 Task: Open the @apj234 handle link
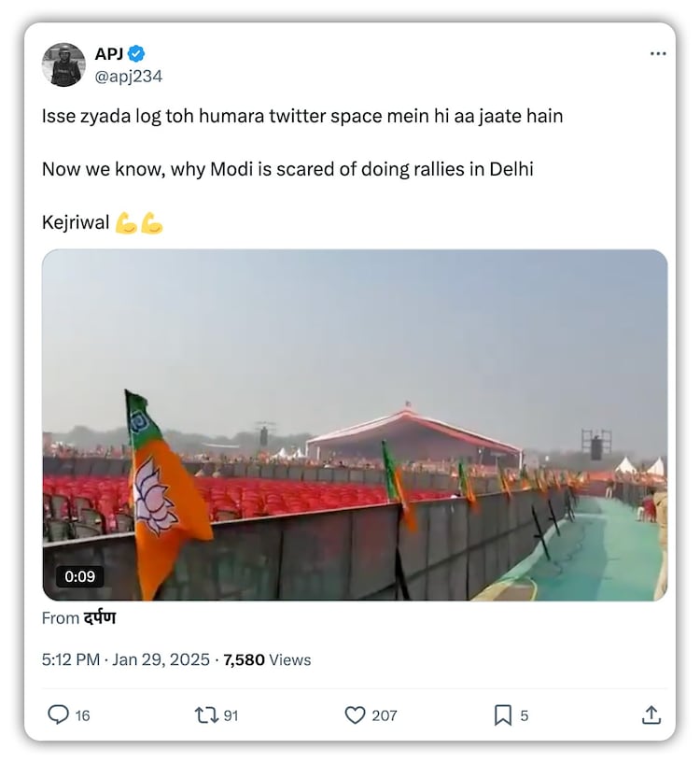pyautogui.click(x=128, y=76)
